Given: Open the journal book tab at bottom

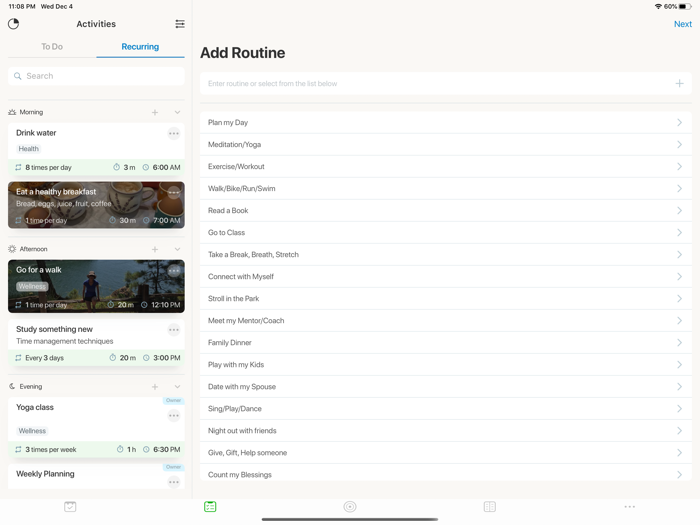Looking at the screenshot, I should (490, 507).
